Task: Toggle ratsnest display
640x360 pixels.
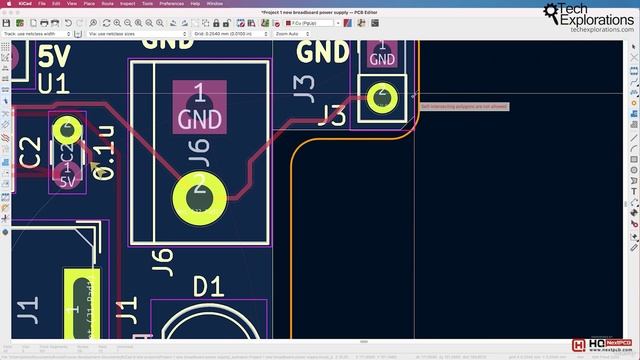Action: 5,113
